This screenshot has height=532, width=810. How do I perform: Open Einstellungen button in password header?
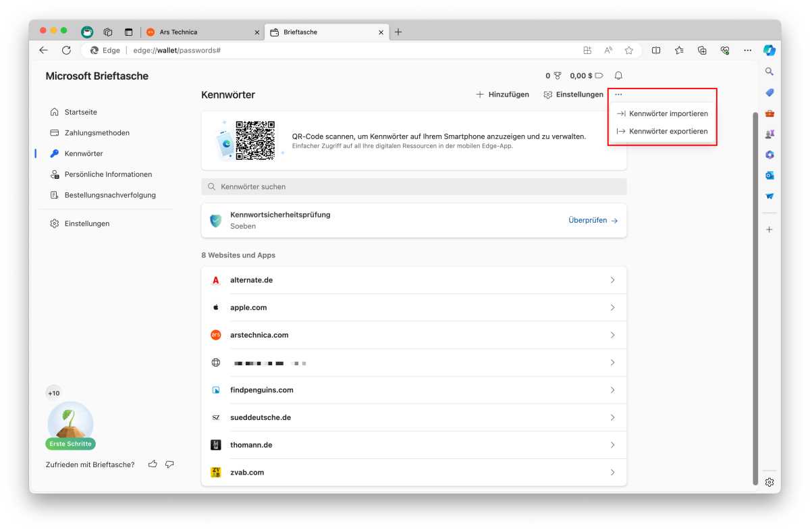pyautogui.click(x=573, y=95)
